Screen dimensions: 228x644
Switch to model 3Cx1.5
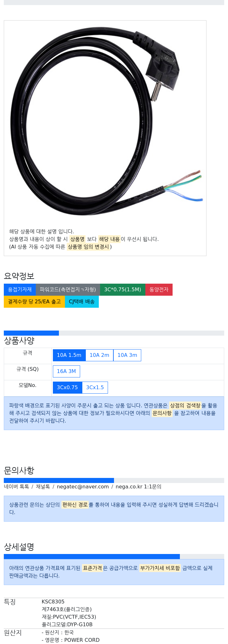click(x=95, y=388)
